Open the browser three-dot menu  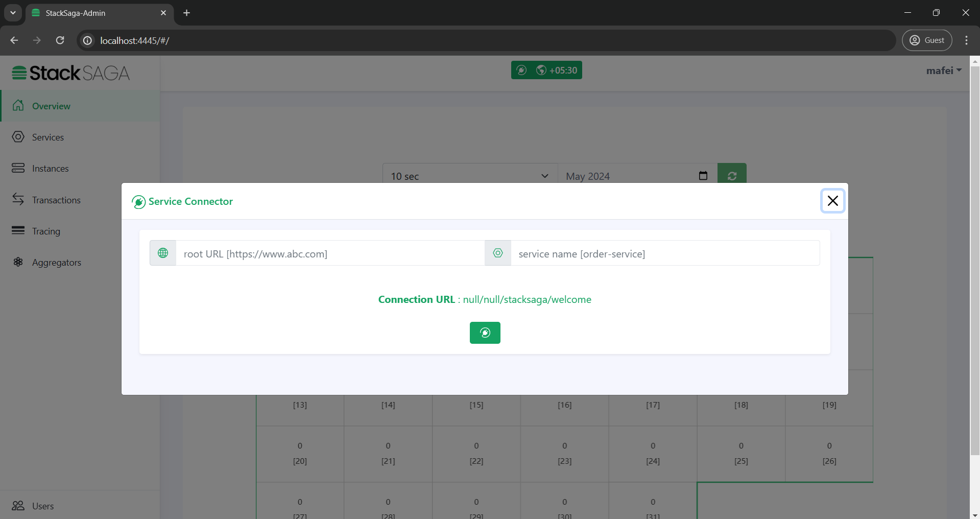click(x=966, y=40)
